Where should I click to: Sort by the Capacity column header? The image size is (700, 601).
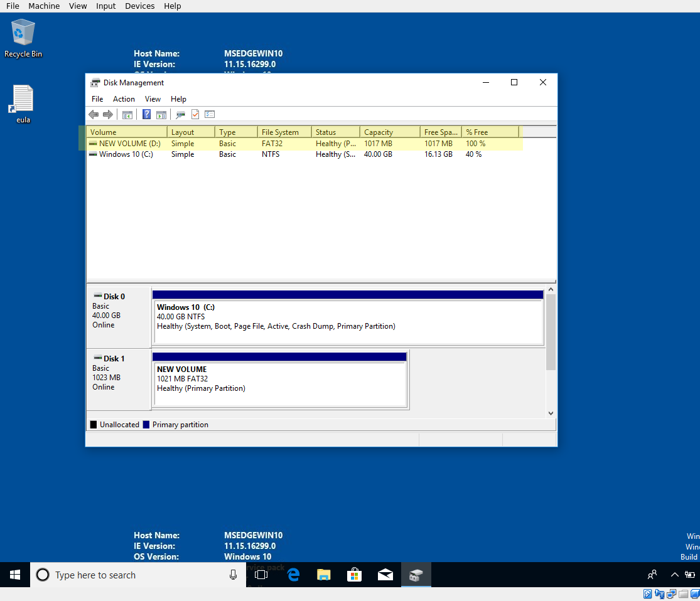point(390,132)
